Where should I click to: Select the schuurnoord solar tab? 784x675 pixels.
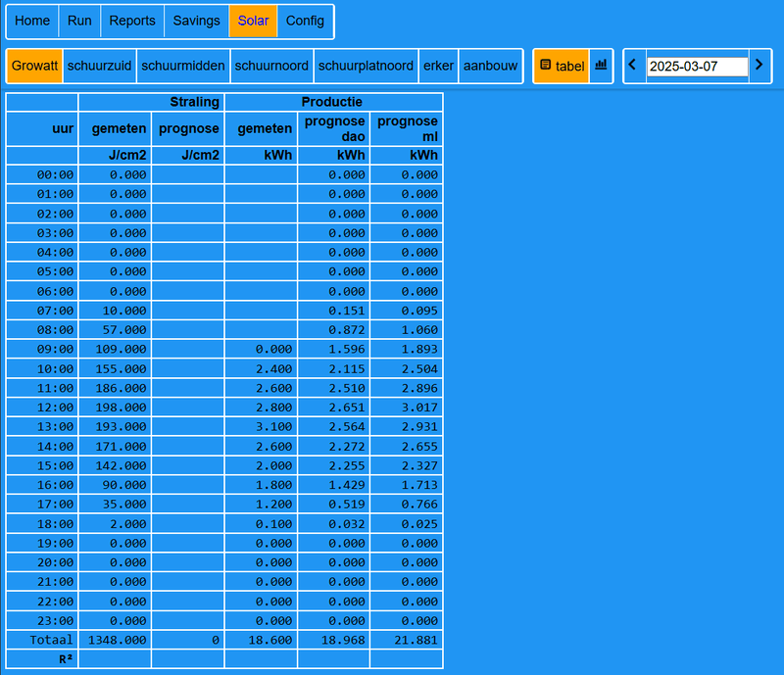click(x=271, y=66)
